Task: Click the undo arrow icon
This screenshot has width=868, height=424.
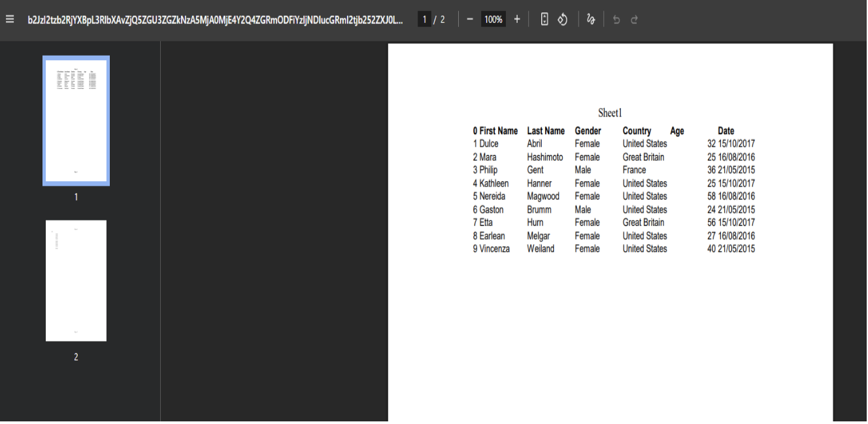Action: point(616,20)
